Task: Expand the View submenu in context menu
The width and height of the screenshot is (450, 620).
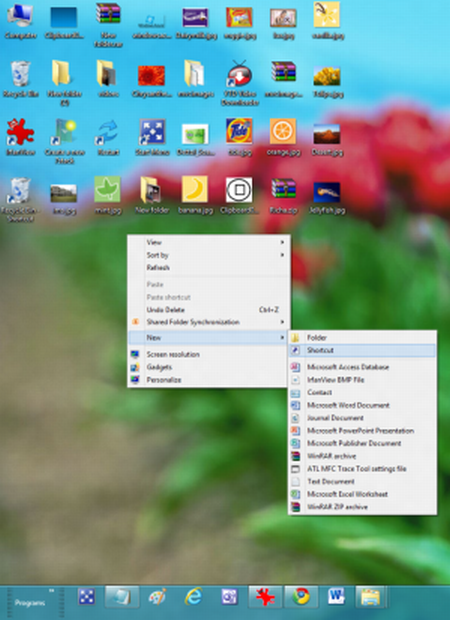Action: coord(209,242)
